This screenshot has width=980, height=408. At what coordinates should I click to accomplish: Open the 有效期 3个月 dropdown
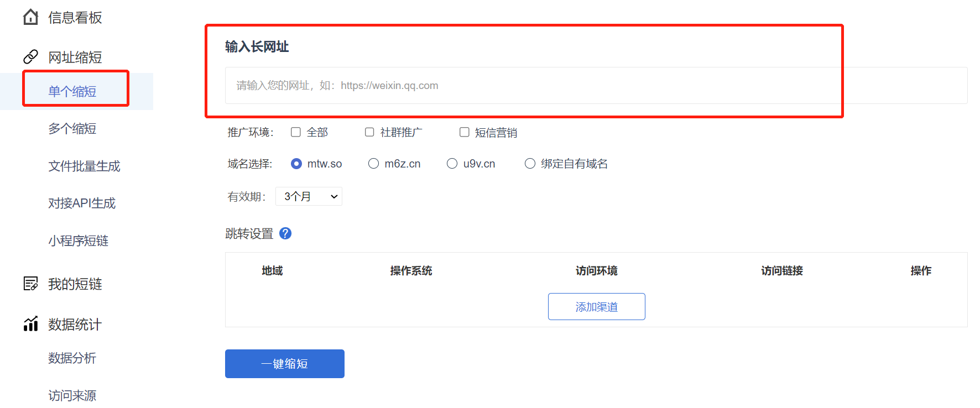[x=309, y=196]
